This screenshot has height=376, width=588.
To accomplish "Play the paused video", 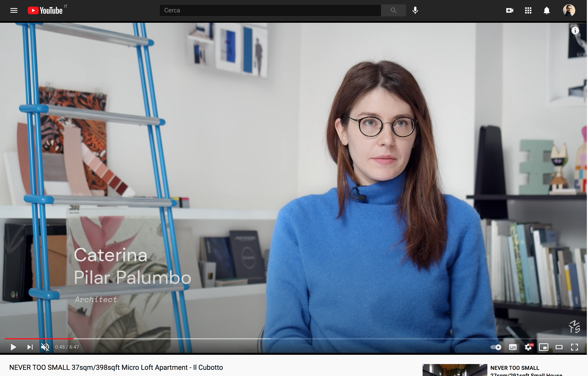I will 13,347.
